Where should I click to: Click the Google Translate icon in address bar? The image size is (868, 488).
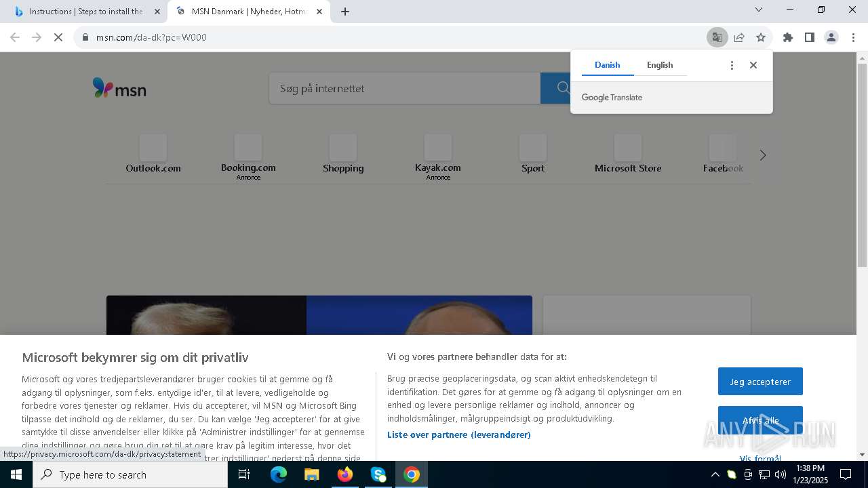point(717,37)
